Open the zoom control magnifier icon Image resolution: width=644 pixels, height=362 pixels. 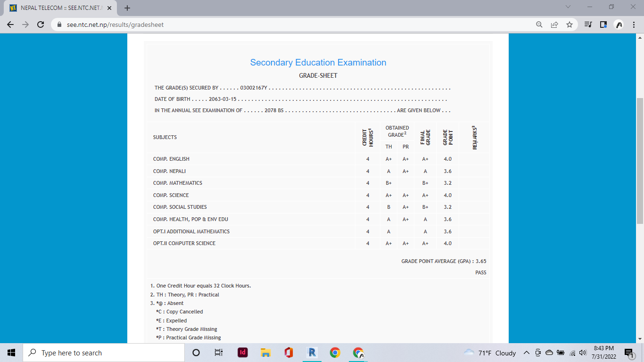pos(539,25)
